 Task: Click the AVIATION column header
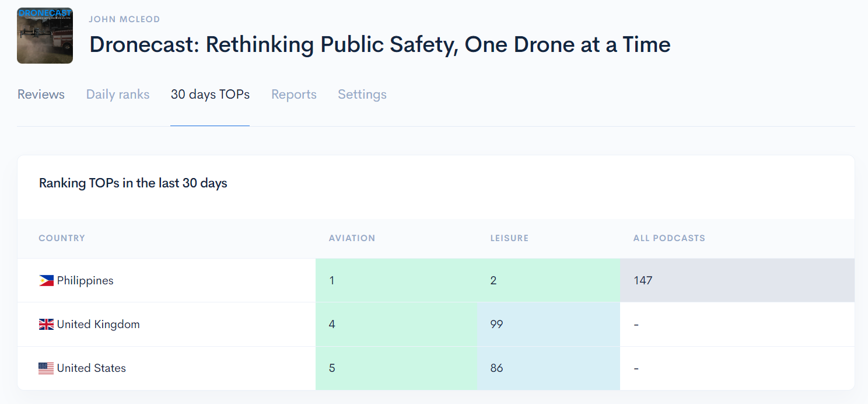[352, 238]
